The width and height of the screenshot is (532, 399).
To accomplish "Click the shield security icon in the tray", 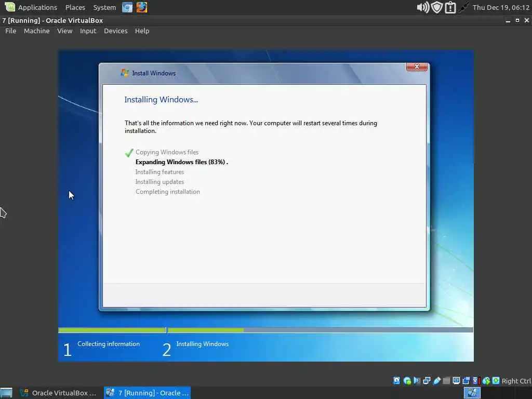I will [437, 7].
